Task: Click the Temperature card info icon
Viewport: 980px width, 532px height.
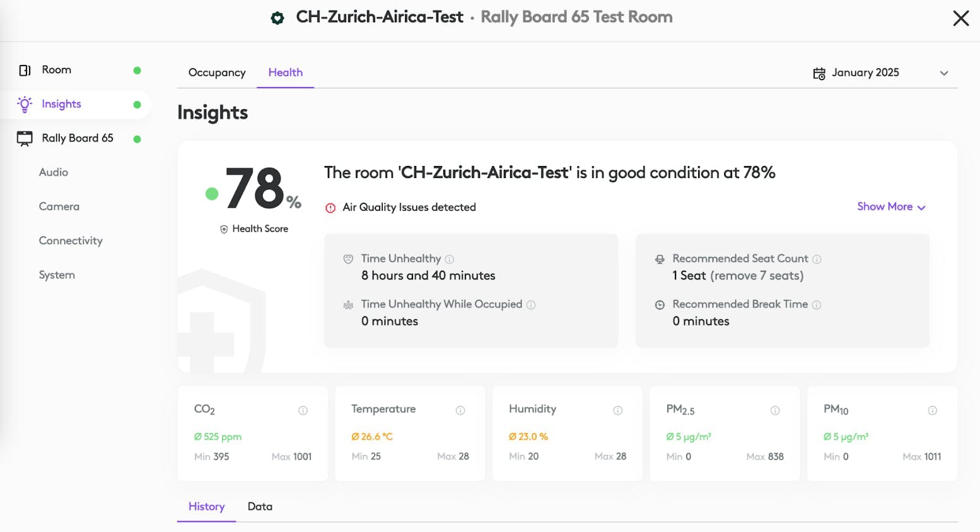Action: coord(460,410)
